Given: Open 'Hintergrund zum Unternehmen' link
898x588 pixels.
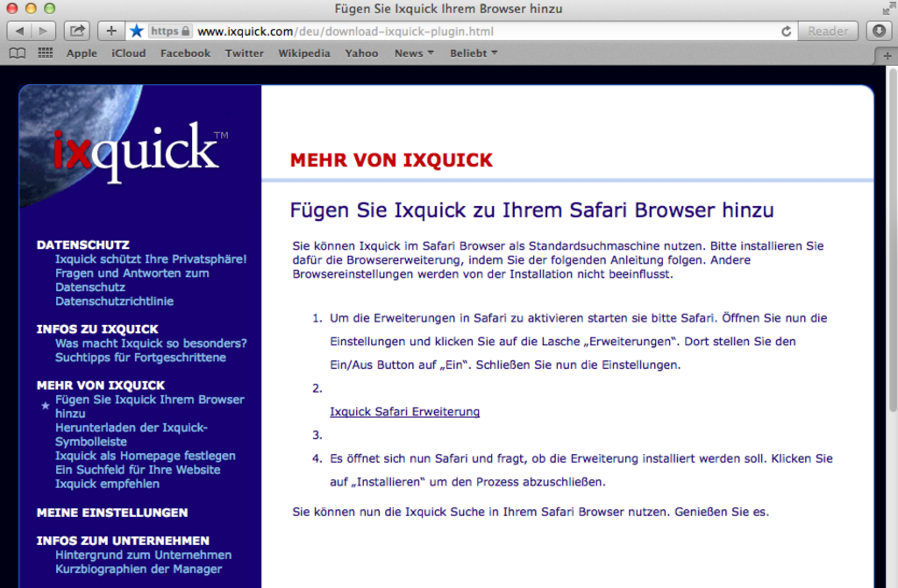Looking at the screenshot, I should (143, 555).
